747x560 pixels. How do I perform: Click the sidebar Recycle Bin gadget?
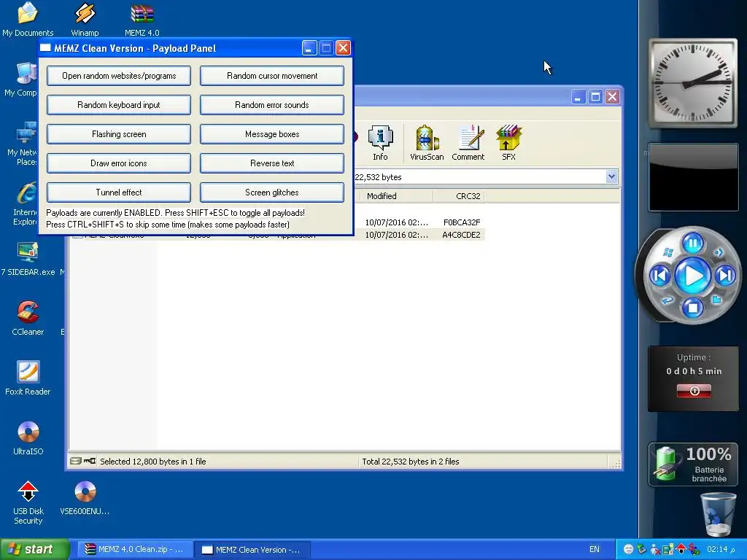tap(718, 514)
